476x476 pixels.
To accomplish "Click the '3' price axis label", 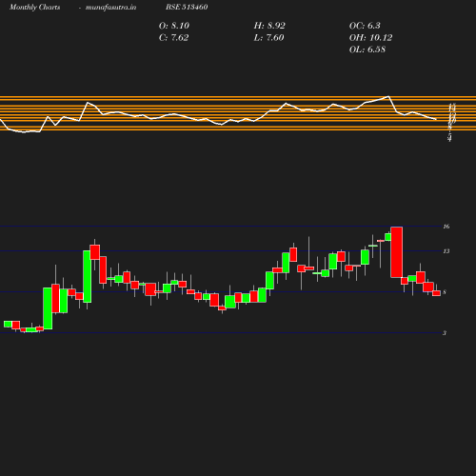I will tap(445, 333).
